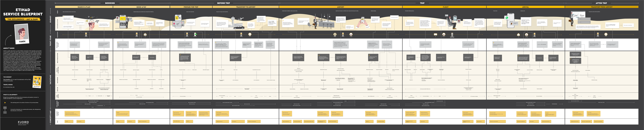This screenshot has width=644, height=130.
Task: Click the "ETIHAD SERVICE BLUEPRINT" title
Action: (23, 12)
